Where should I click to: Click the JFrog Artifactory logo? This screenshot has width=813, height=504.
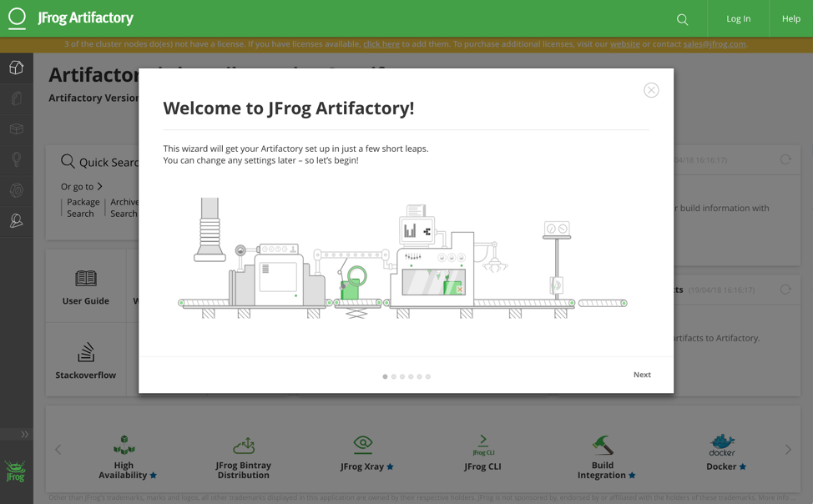71,18
